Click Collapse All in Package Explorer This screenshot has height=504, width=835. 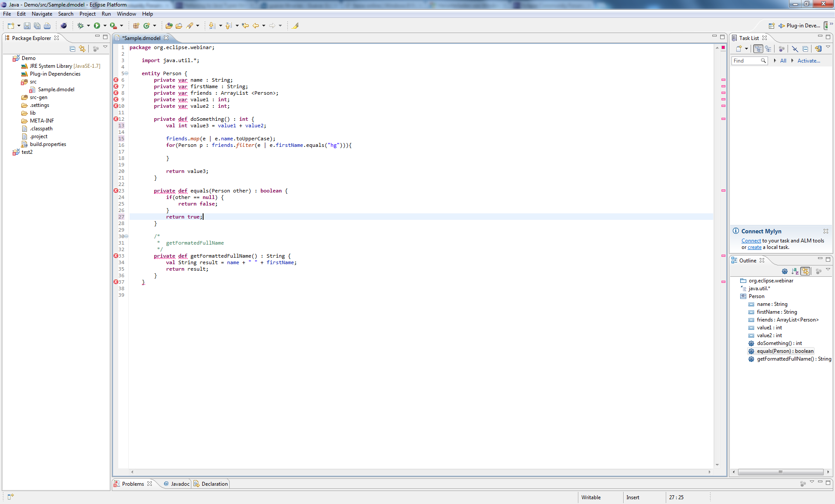[x=73, y=49]
